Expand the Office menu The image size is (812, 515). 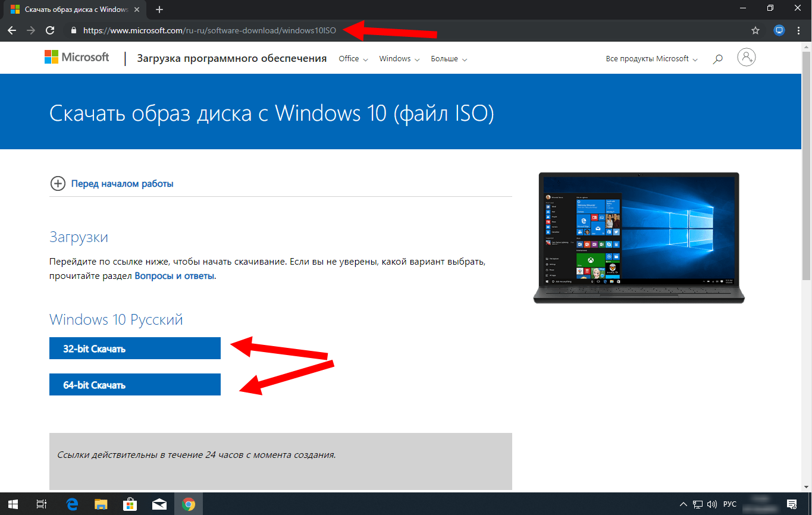[x=353, y=59]
